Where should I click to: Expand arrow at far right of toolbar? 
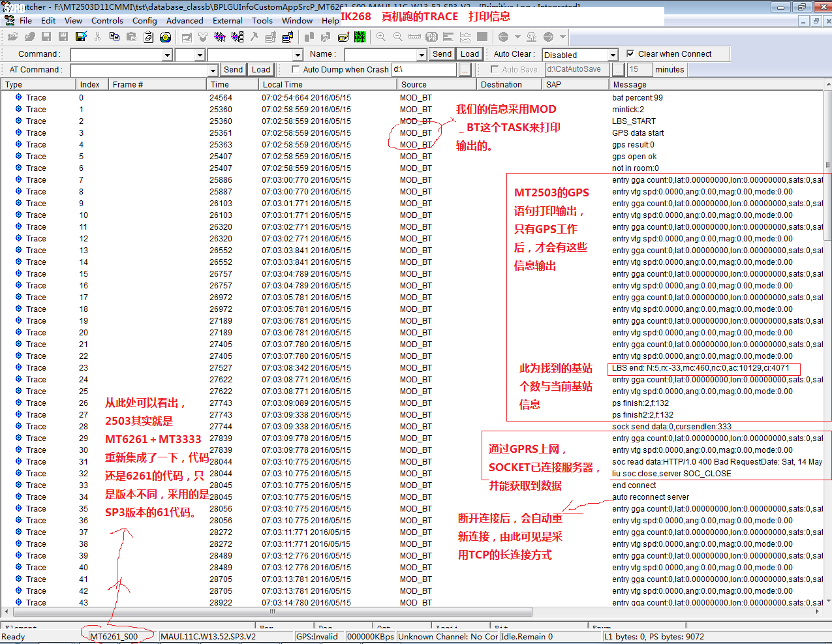click(562, 37)
